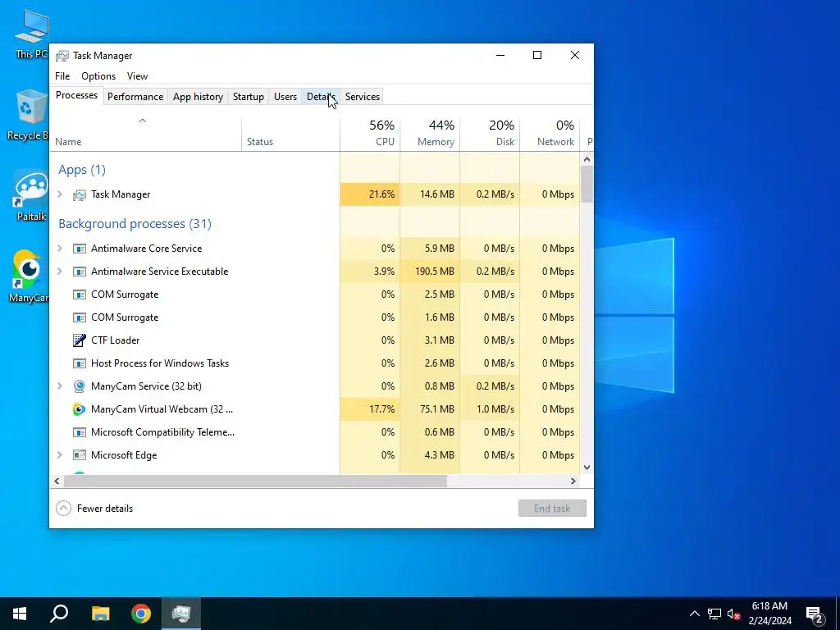Click the Microsoft Compatibility Telemetry icon

80,432
